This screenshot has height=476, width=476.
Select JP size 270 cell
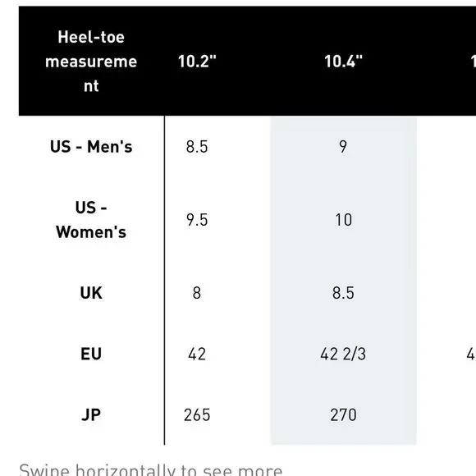coord(343,415)
